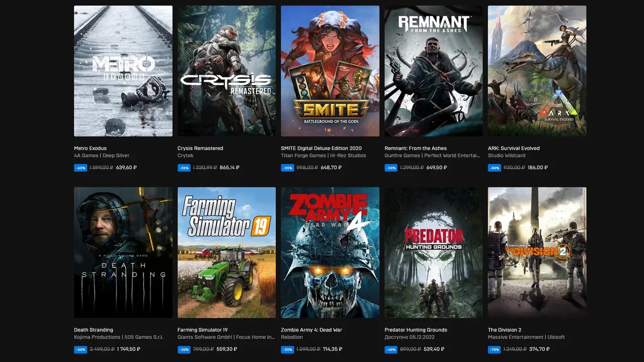The height and width of the screenshot is (362, 644).
Task: Click the -40% badge for Predator Hunting Grounds
Action: click(391, 349)
